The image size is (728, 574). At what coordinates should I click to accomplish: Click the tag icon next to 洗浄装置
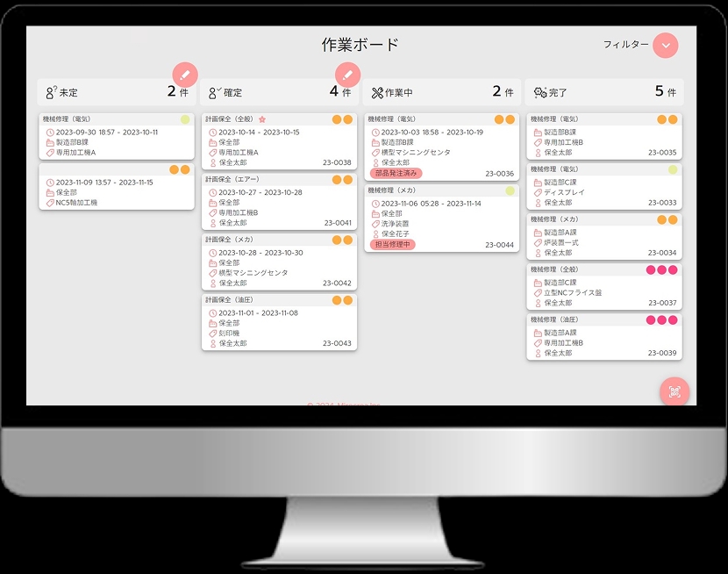coord(375,222)
